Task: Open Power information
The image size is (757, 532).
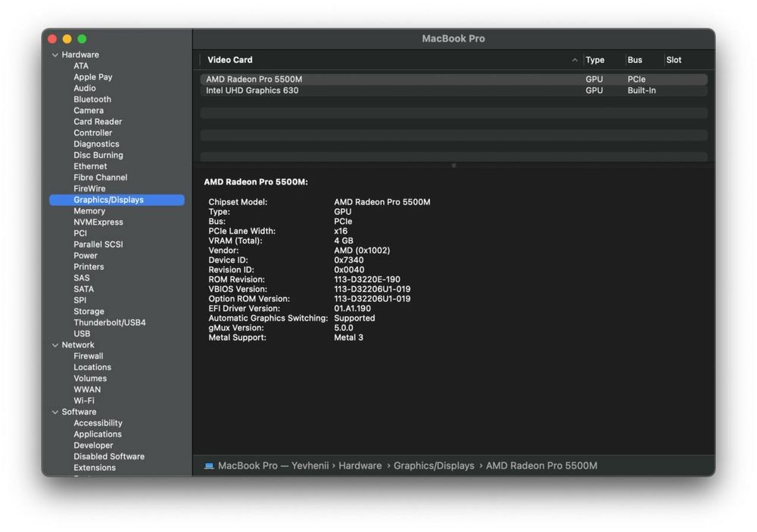Action: coord(86,255)
